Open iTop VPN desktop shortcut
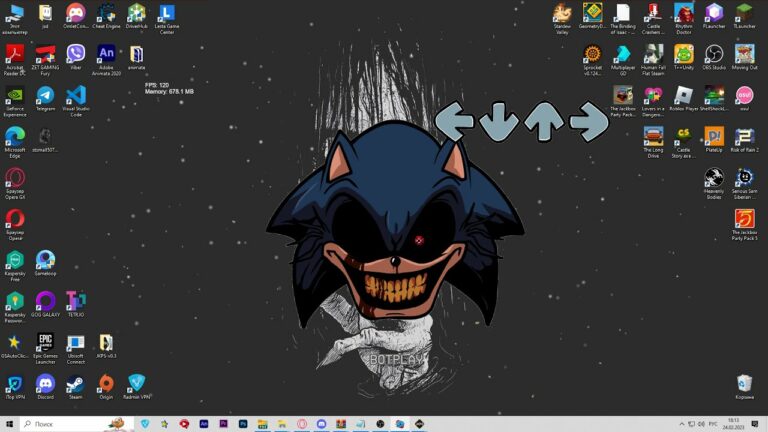The image size is (768, 432). (x=15, y=387)
